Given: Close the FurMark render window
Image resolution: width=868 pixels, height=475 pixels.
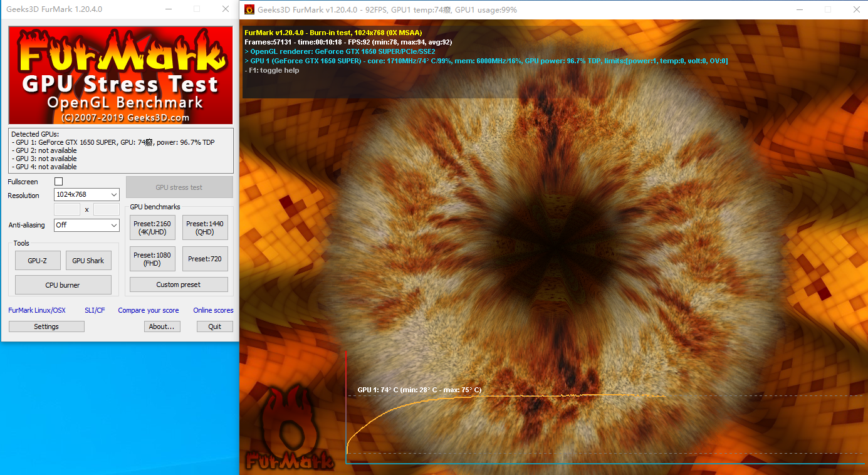Looking at the screenshot, I should 856,9.
